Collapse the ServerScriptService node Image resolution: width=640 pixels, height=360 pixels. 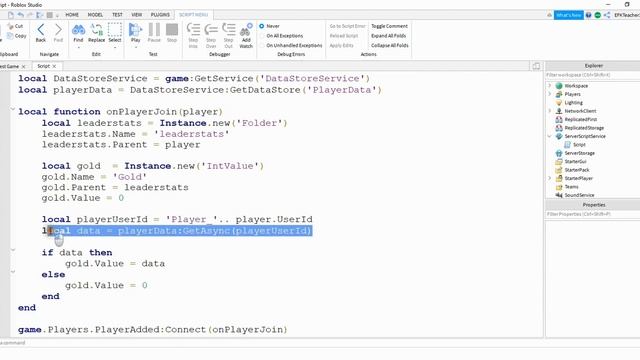(550, 136)
